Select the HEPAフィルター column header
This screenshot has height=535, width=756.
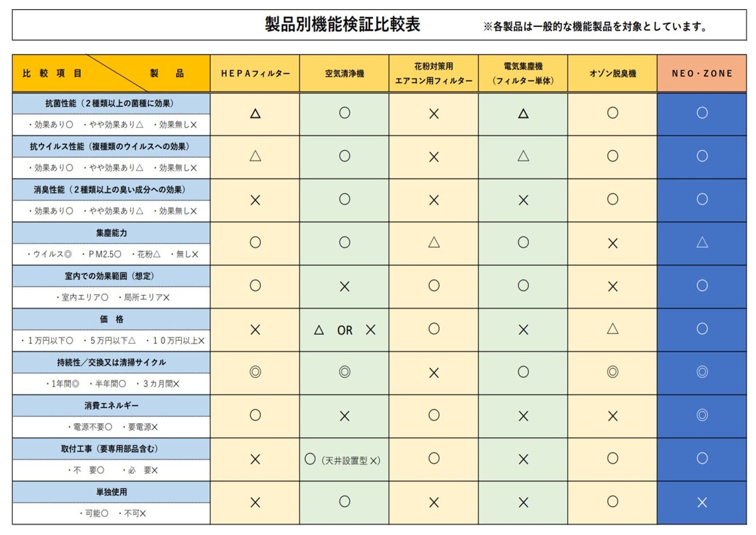[255, 73]
